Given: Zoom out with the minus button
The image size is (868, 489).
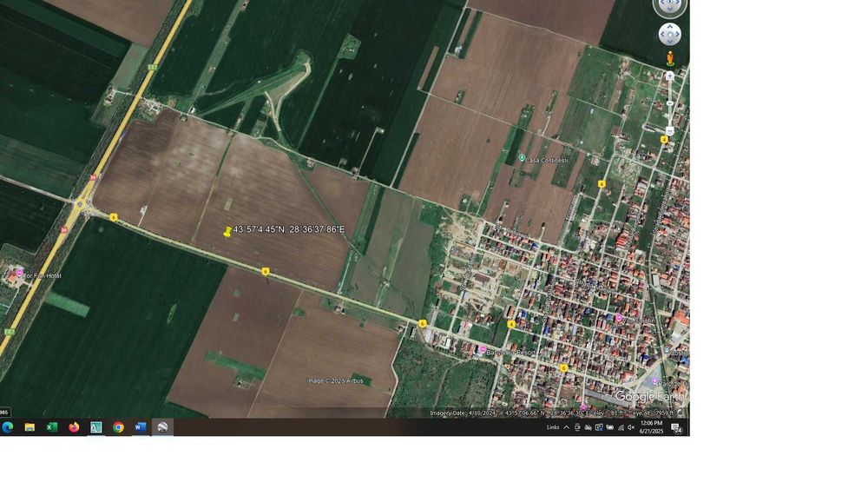Looking at the screenshot, I should [670, 131].
